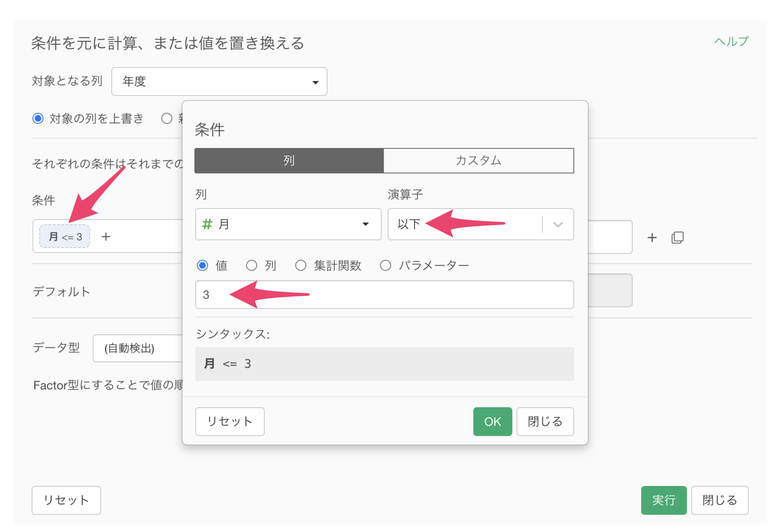The height and width of the screenshot is (532, 784).
Task: Choose the パラメーター radio option
Action: tap(385, 266)
